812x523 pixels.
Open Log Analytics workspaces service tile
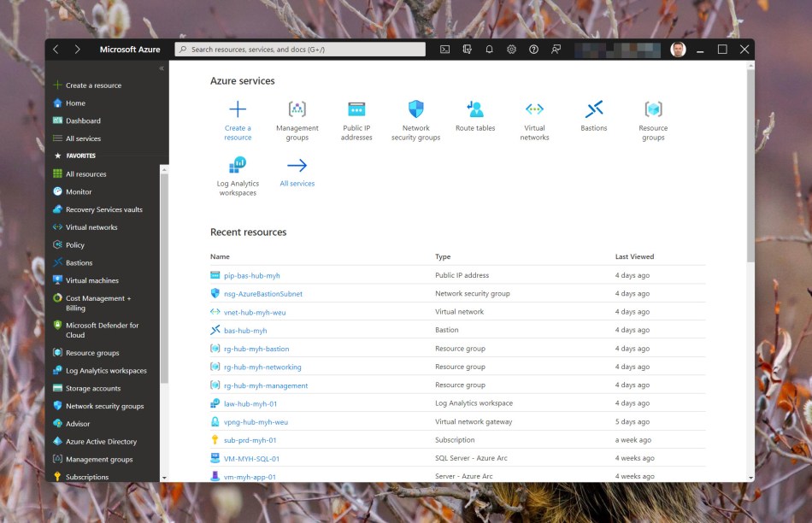[x=238, y=176]
